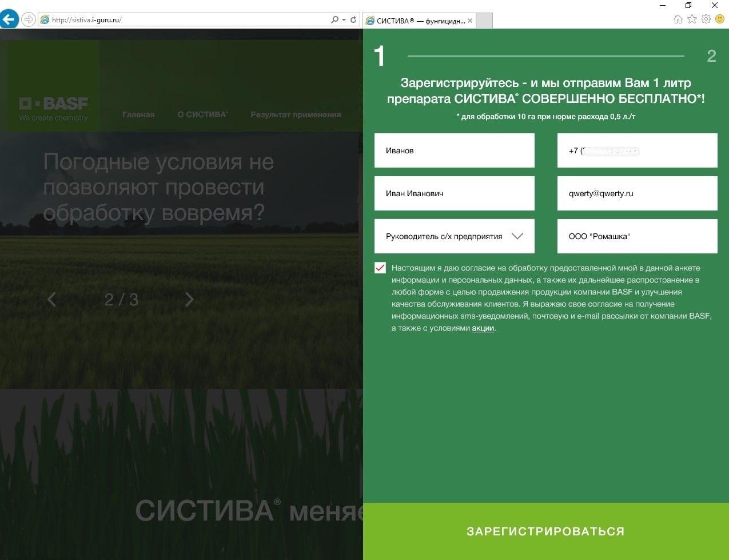Click the ЗАРЕГИСТРИРОВАТЬСЯ button
This screenshot has height=560, width=729.
(546, 531)
